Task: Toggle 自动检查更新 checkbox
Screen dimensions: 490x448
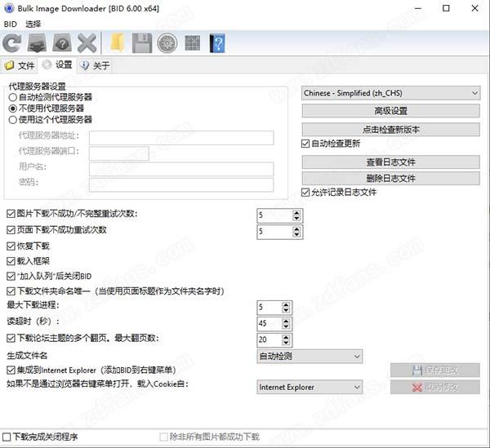Action: 305,144
